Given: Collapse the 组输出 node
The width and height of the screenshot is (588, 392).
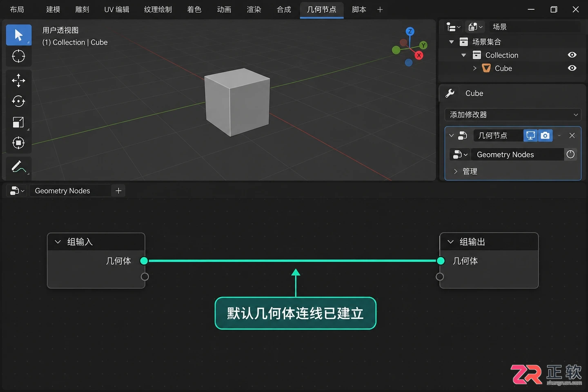Looking at the screenshot, I should pos(450,242).
